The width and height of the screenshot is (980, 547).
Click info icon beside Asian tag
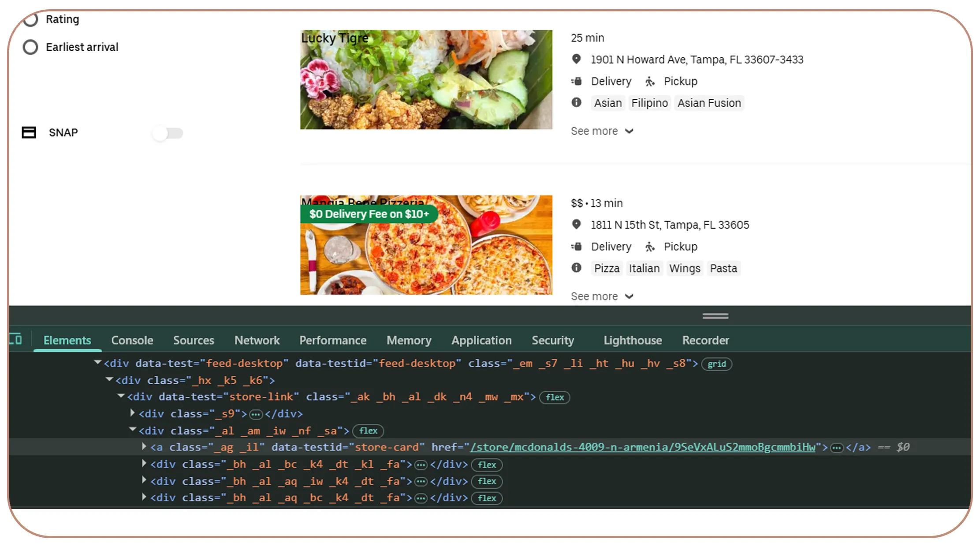tap(576, 102)
